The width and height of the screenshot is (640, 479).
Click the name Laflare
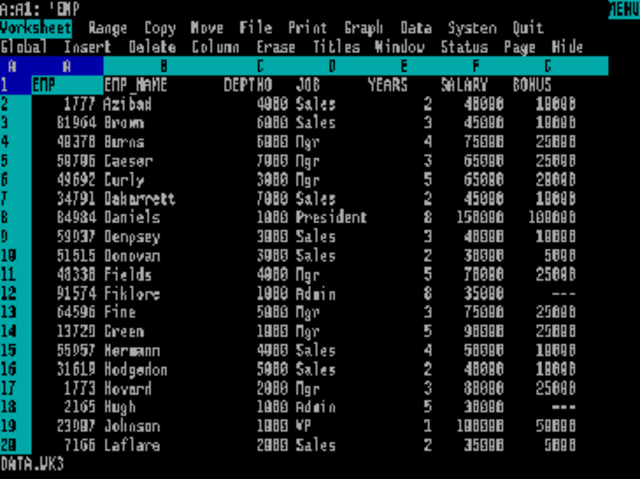(x=132, y=445)
